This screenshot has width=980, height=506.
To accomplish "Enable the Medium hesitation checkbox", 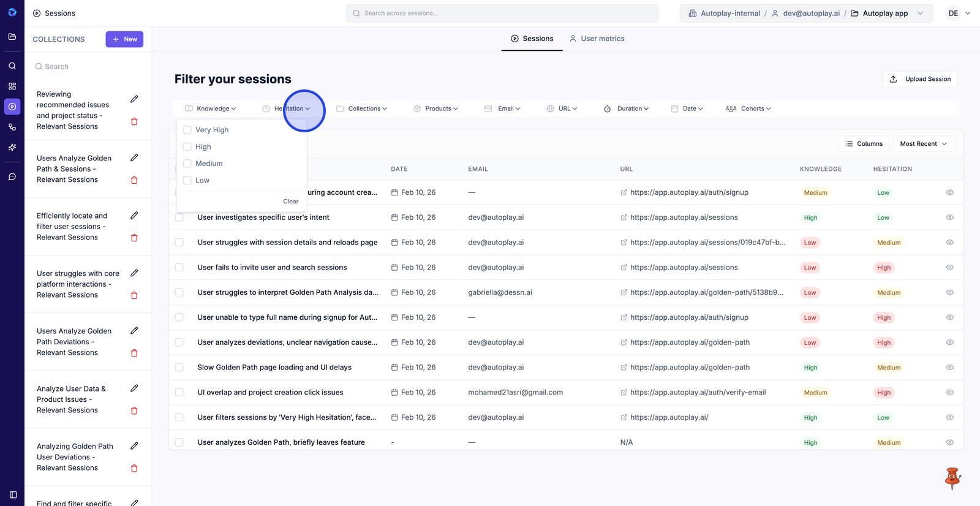I will coord(187,164).
